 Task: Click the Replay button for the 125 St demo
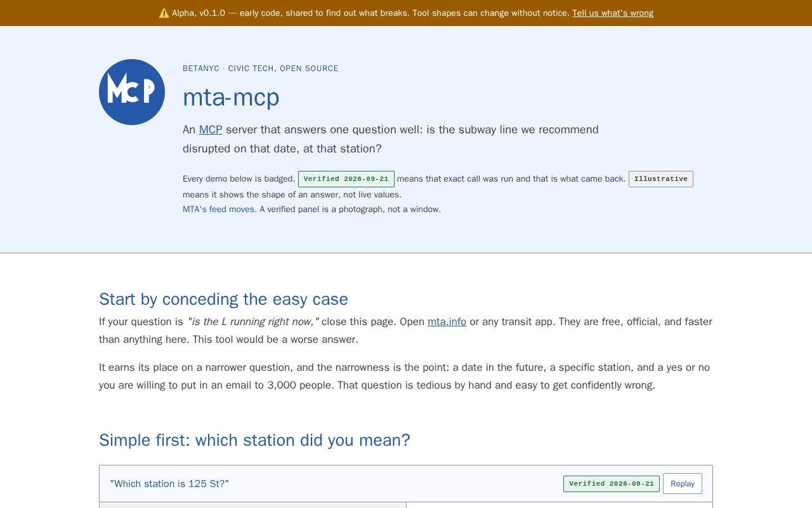tap(683, 483)
